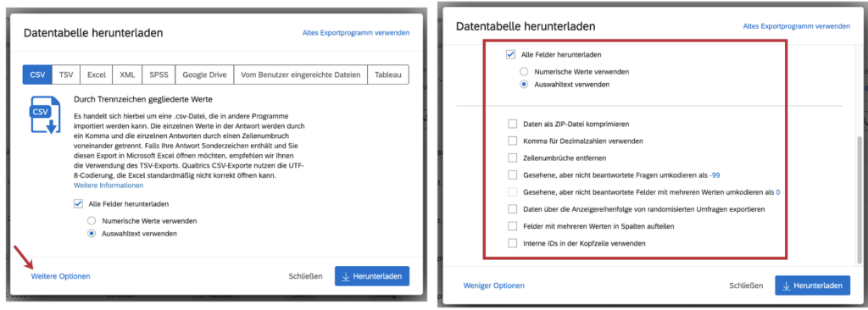Select Numerische Werte verwenden in right dialog

524,71
